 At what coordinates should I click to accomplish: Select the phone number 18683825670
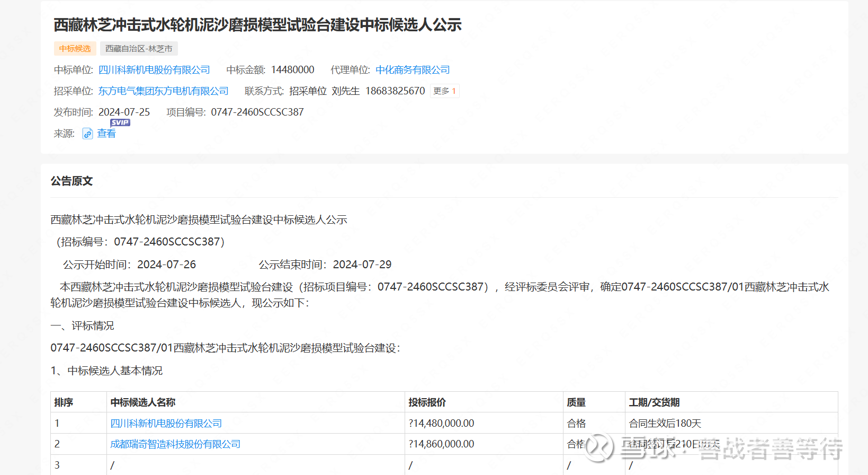point(395,91)
